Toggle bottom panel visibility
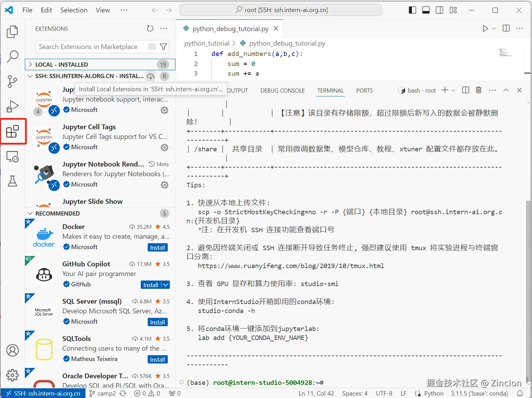 click(x=426, y=10)
